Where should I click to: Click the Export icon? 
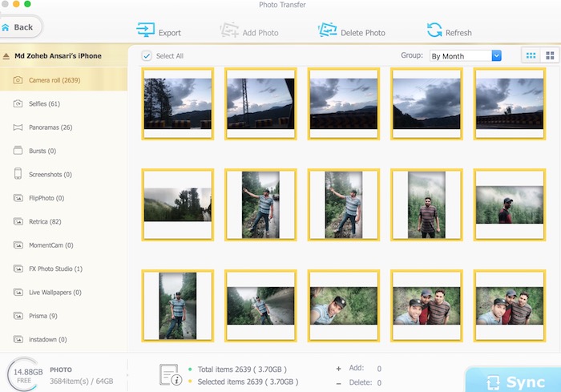tap(146, 30)
